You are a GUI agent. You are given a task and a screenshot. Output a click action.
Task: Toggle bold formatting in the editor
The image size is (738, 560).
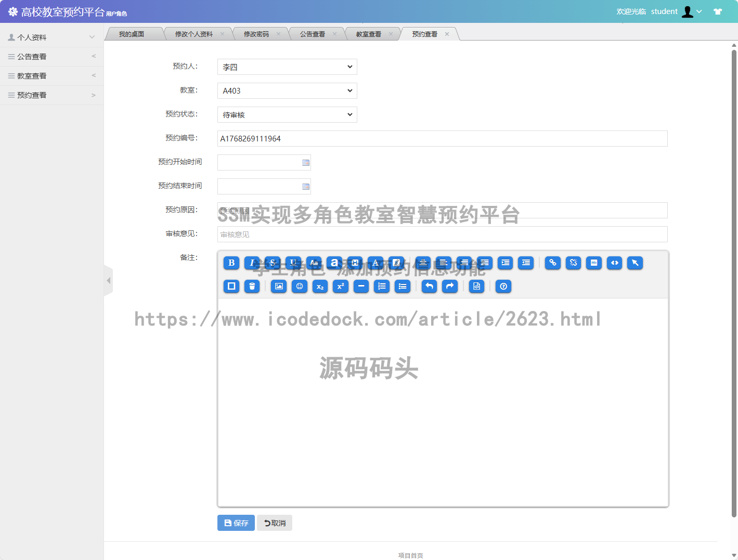pos(231,263)
